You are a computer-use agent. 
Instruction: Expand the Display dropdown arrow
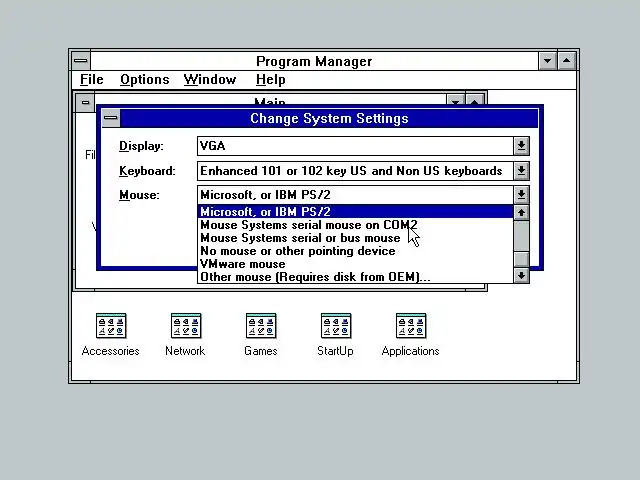[521, 146]
